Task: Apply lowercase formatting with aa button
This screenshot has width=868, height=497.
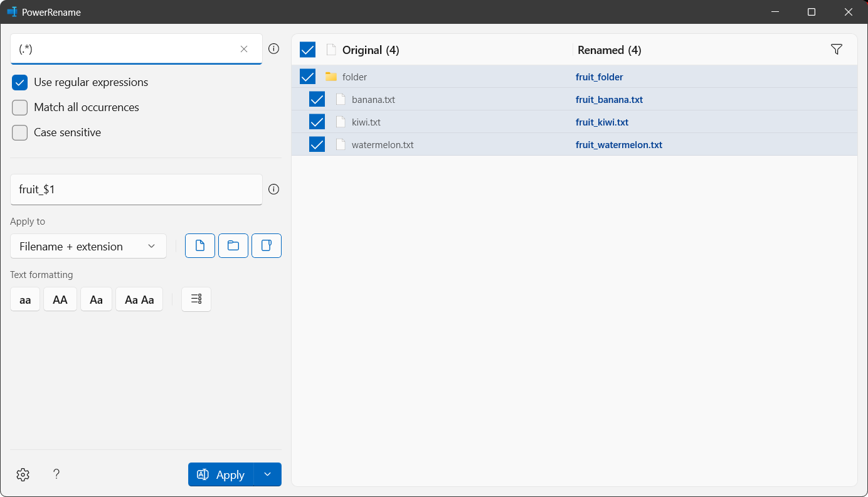Action: pyautogui.click(x=24, y=299)
